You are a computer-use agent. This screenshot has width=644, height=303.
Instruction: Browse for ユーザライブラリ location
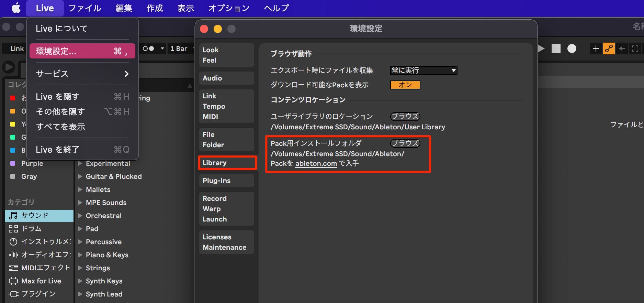[405, 117]
